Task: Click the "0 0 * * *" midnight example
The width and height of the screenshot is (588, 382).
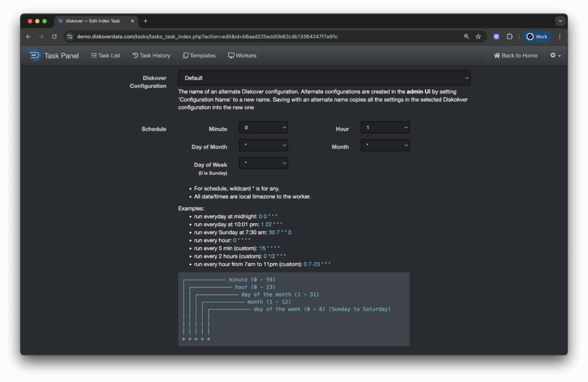Action: pyautogui.click(x=268, y=216)
